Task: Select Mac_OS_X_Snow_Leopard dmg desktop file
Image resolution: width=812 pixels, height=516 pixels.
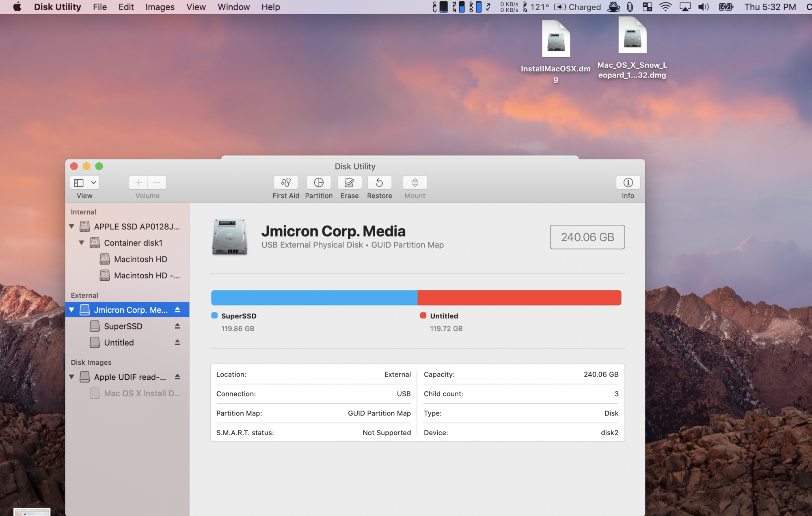Action: click(x=632, y=49)
